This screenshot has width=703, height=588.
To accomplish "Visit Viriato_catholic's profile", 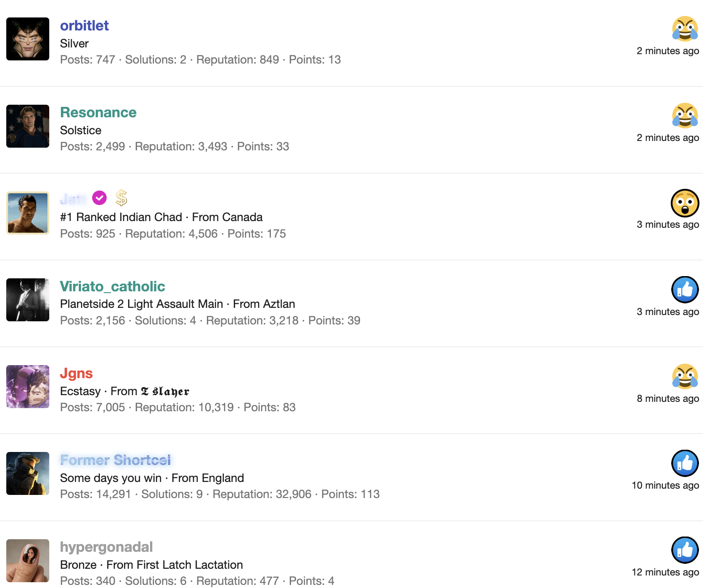I will [x=112, y=286].
